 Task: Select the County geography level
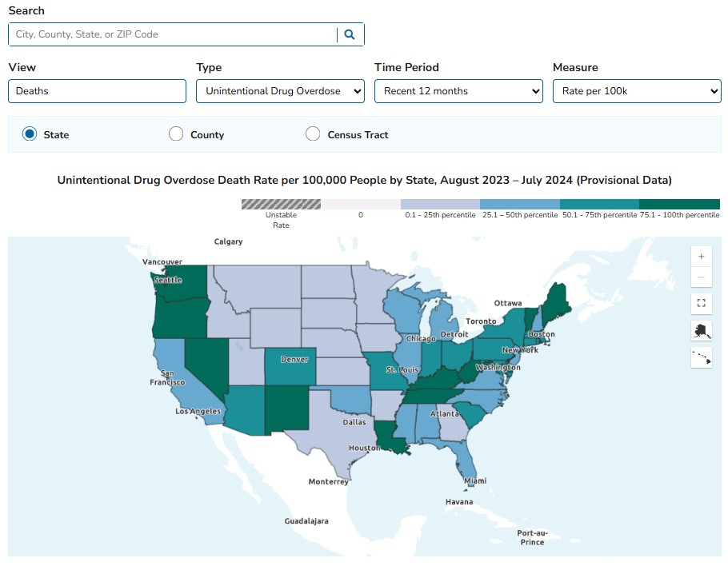coord(176,134)
